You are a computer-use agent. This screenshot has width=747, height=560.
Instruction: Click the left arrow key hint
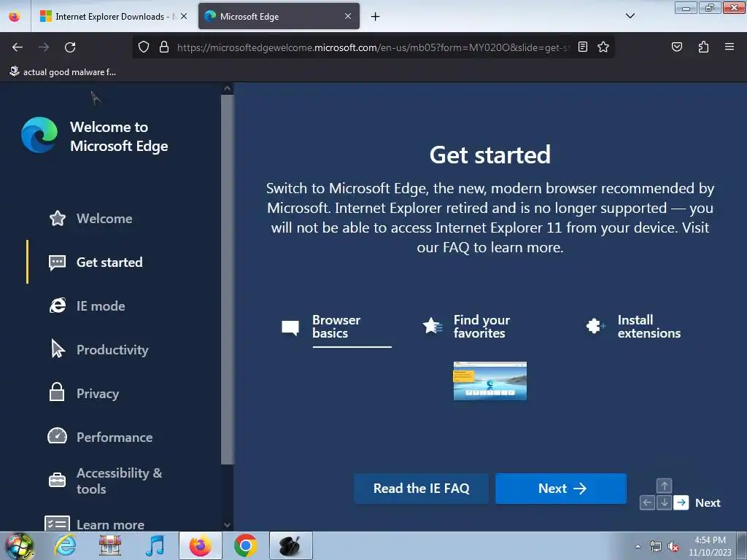(647, 502)
